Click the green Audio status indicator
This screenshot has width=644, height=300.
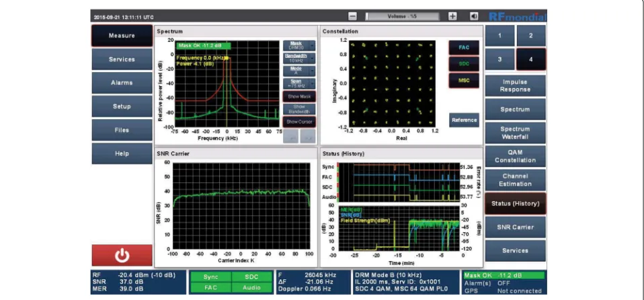pyautogui.click(x=252, y=288)
